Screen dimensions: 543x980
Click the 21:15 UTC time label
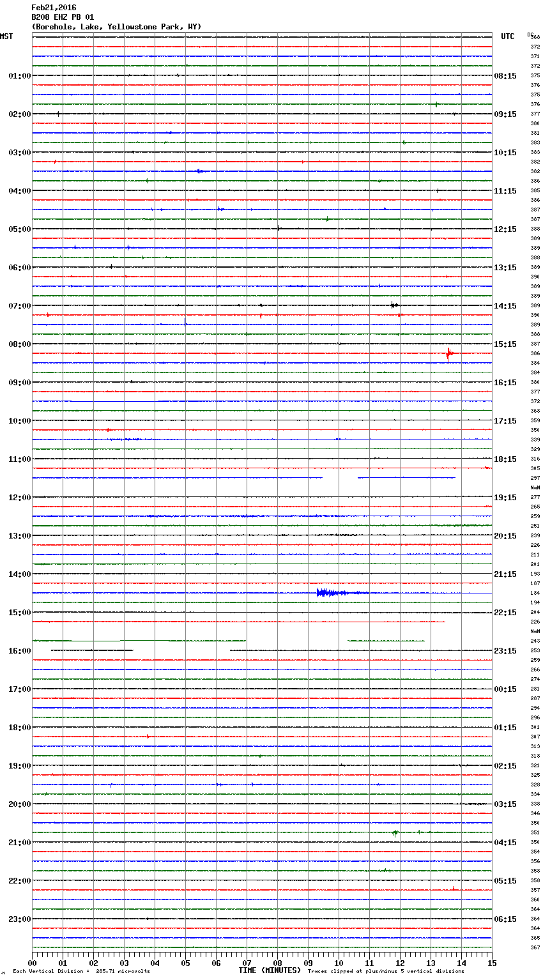point(505,574)
